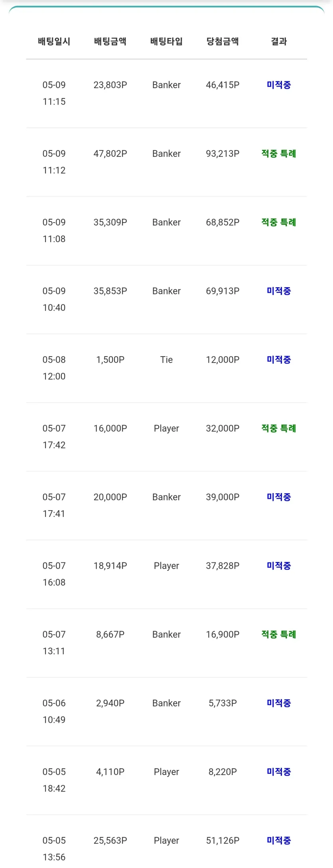
Task: Click winning amount 39,000P
Action: [223, 497]
